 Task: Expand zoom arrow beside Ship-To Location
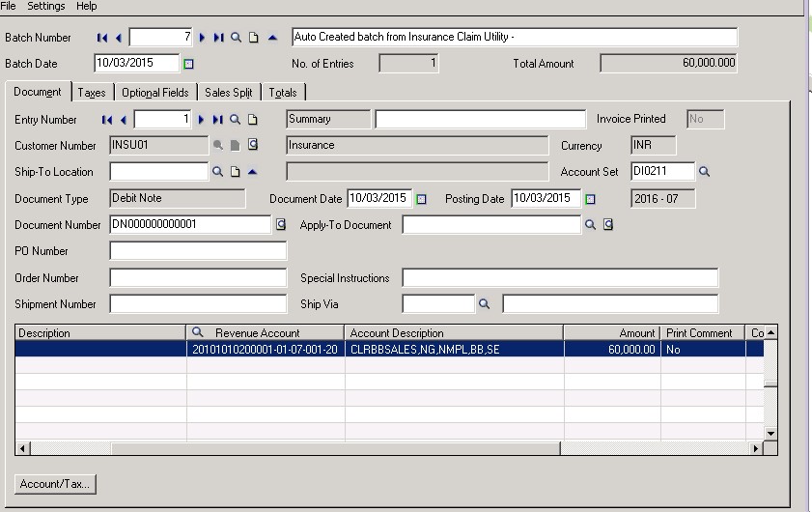[252, 172]
